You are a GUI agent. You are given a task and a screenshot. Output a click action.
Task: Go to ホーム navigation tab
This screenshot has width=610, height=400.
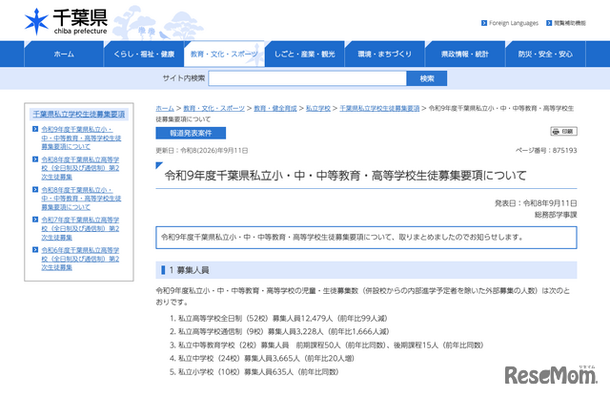(64, 54)
